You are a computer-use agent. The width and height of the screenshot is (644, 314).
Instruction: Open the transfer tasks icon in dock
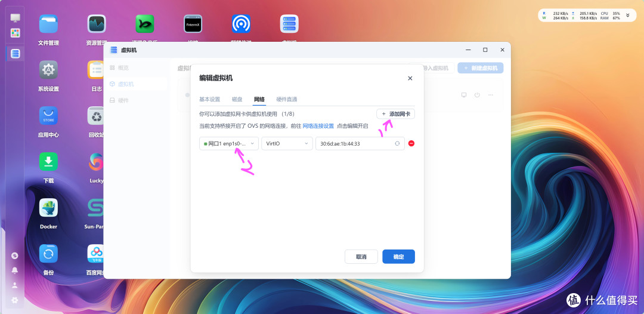pyautogui.click(x=15, y=255)
